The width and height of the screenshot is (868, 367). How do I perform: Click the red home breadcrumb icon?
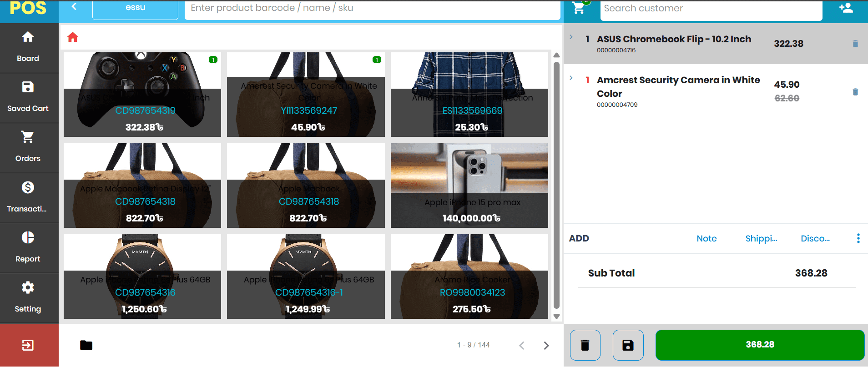pyautogui.click(x=73, y=37)
